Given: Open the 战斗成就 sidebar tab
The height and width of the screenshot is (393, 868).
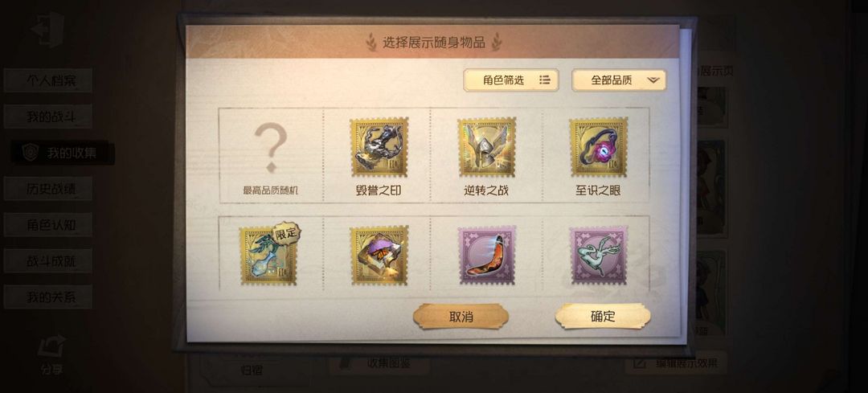Looking at the screenshot, I should [48, 260].
